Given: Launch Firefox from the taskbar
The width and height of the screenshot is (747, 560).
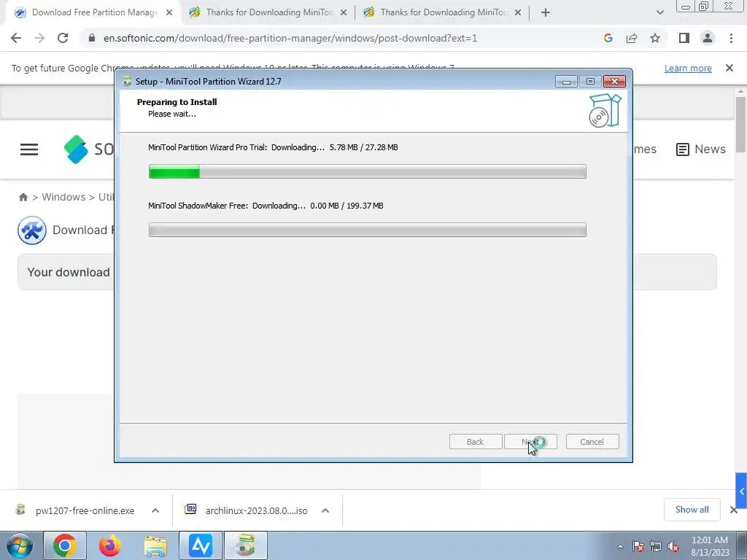Looking at the screenshot, I should (110, 545).
